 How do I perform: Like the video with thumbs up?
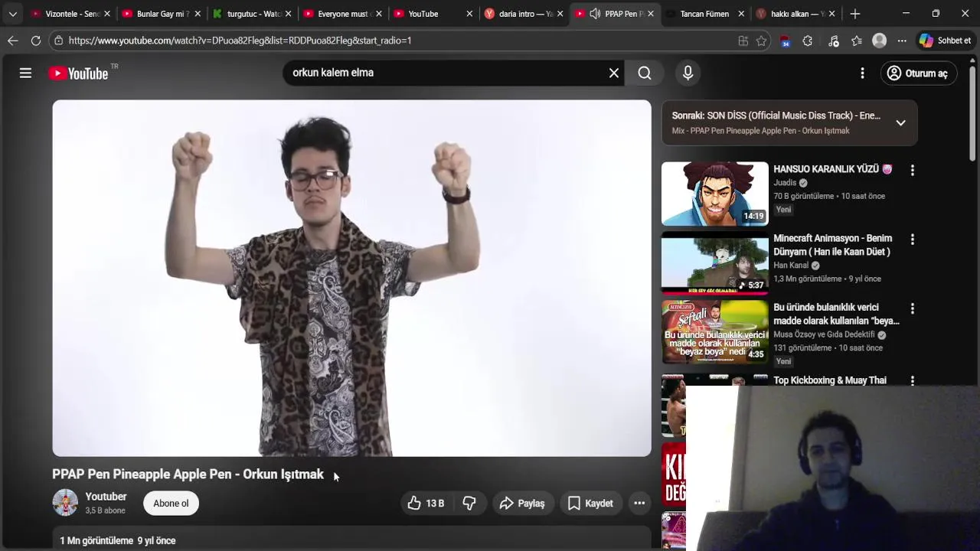click(x=426, y=503)
